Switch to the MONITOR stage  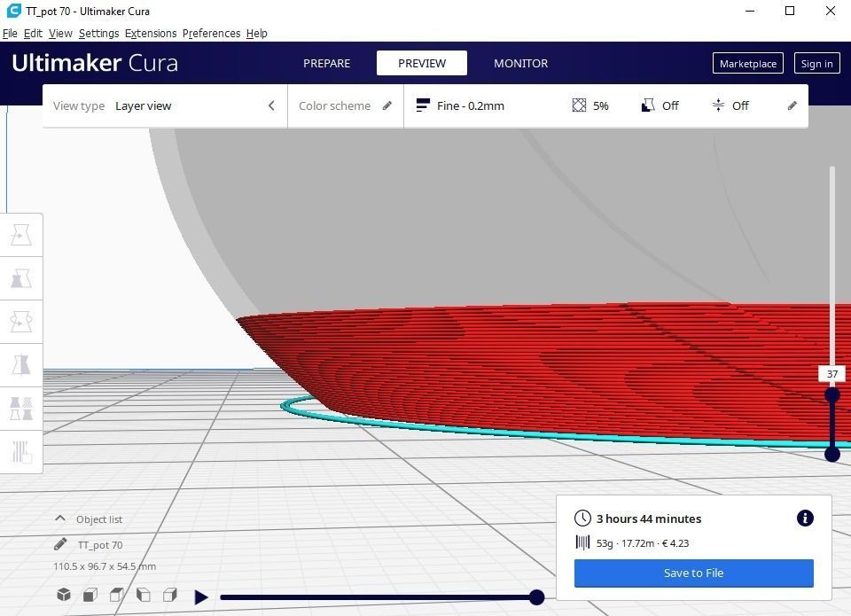point(520,63)
